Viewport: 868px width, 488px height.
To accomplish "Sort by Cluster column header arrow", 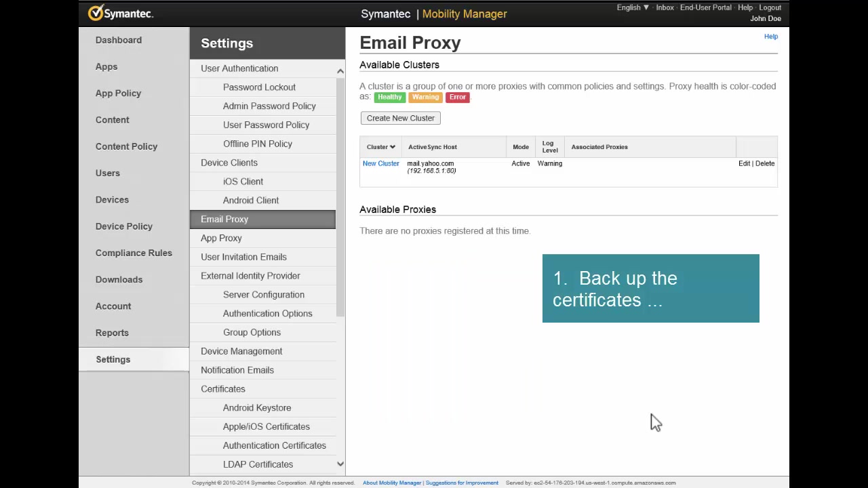I will [392, 147].
